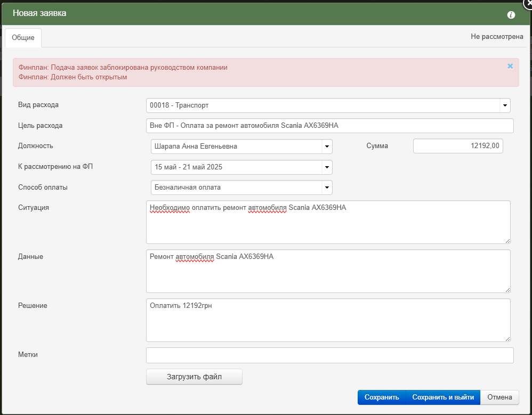Viewport: 532px width, 415px height.
Task: Grab the Ситуация textarea resize handle
Action: [x=507, y=241]
